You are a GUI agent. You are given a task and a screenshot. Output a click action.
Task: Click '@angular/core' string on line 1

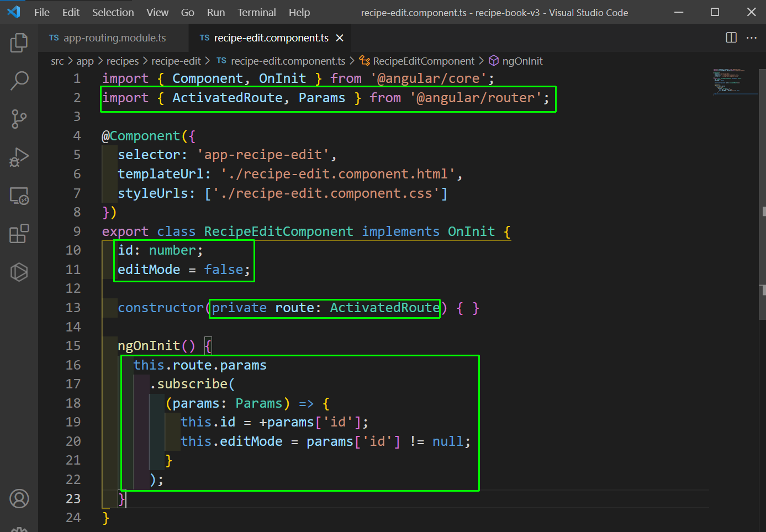(x=429, y=78)
